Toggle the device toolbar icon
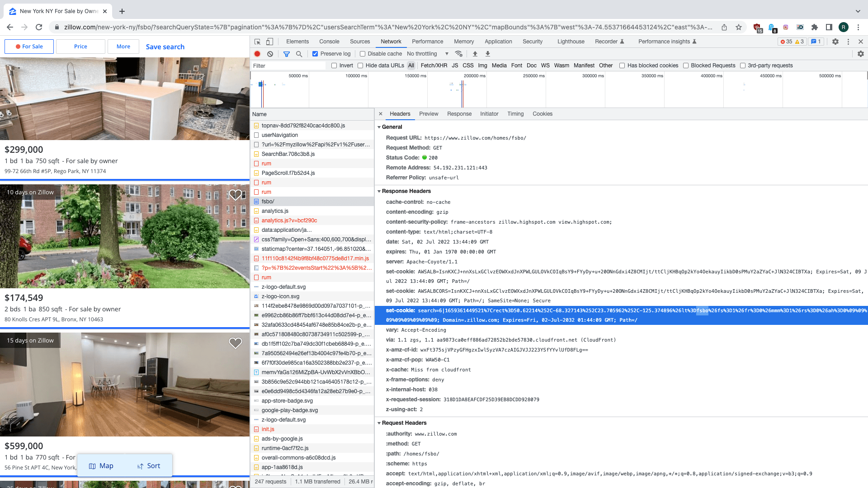The height and width of the screenshot is (488, 868). coord(269,41)
